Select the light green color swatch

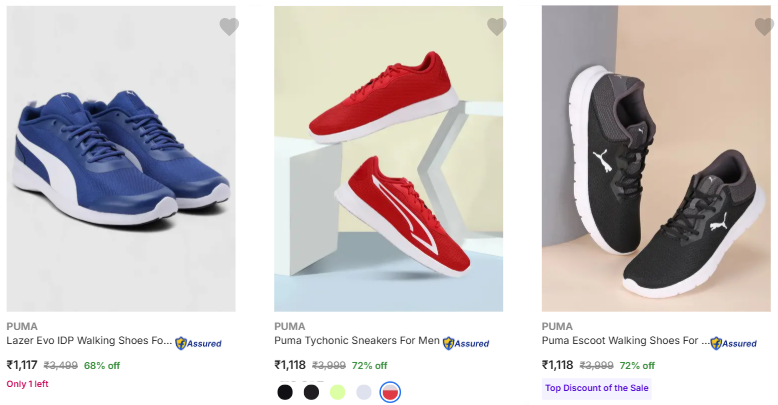(338, 392)
